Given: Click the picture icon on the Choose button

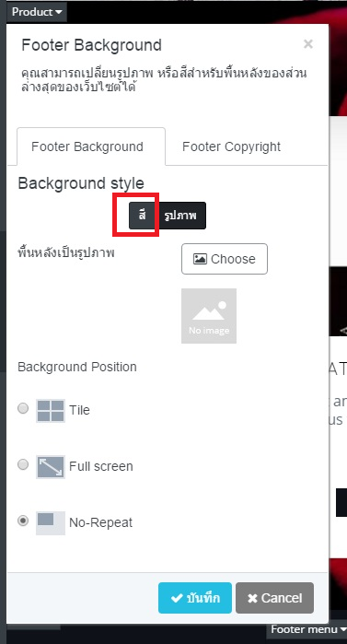Looking at the screenshot, I should click(200, 259).
